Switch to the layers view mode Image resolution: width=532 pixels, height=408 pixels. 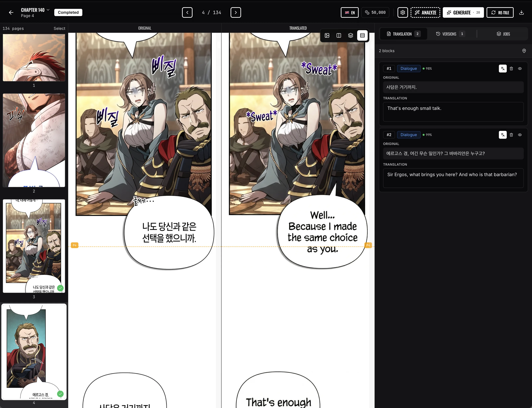[x=350, y=35]
